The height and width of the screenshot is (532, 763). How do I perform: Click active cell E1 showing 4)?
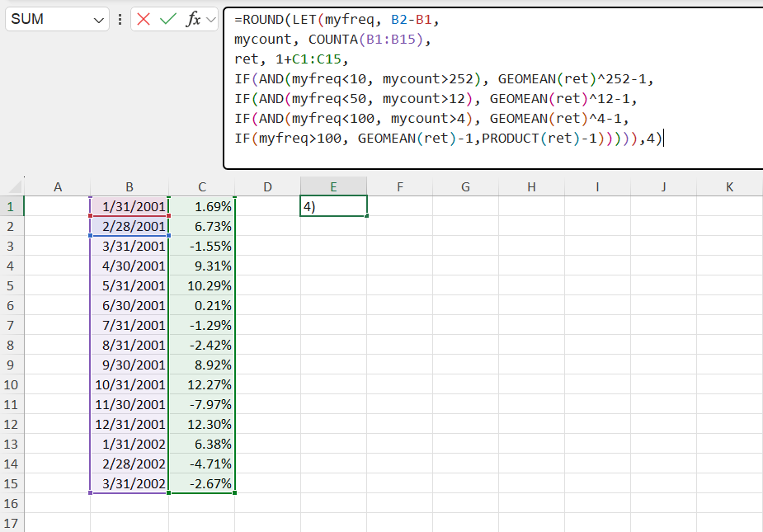[x=333, y=206]
